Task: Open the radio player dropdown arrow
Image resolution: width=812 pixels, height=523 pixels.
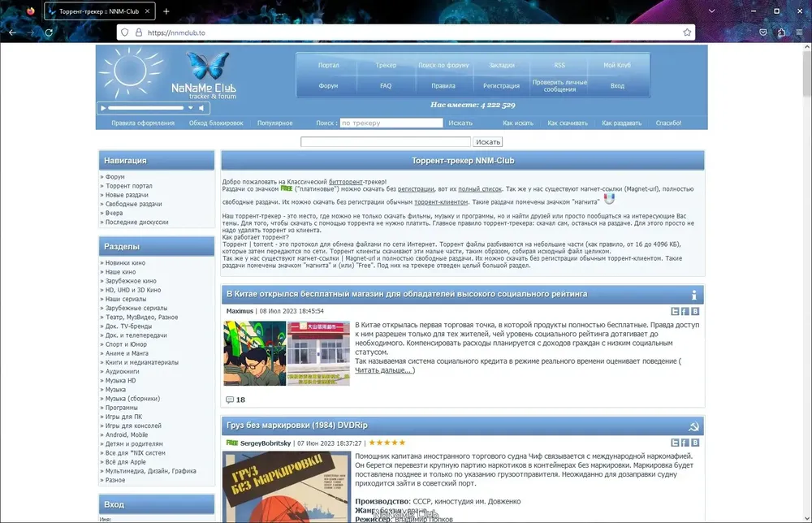Action: point(191,108)
